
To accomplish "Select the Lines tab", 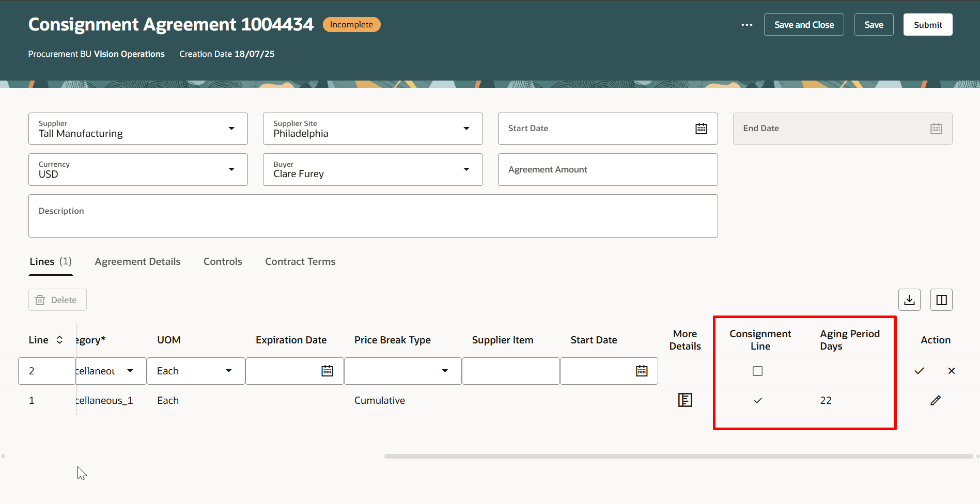I will point(51,261).
